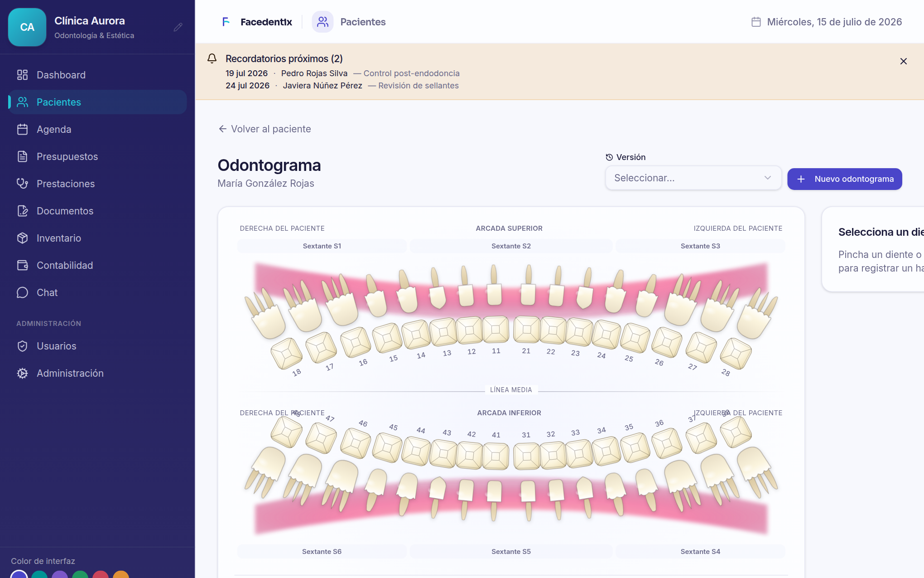
Task: Click the back arrow icon near Volver
Action: click(222, 129)
